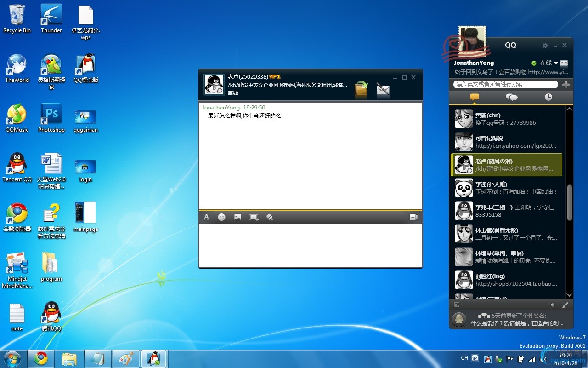Open Mindjet MindManager shortcut

pyautogui.click(x=17, y=270)
